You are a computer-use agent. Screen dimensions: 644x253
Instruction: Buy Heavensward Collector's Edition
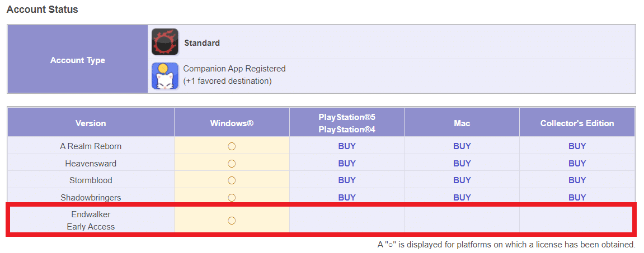[577, 164]
